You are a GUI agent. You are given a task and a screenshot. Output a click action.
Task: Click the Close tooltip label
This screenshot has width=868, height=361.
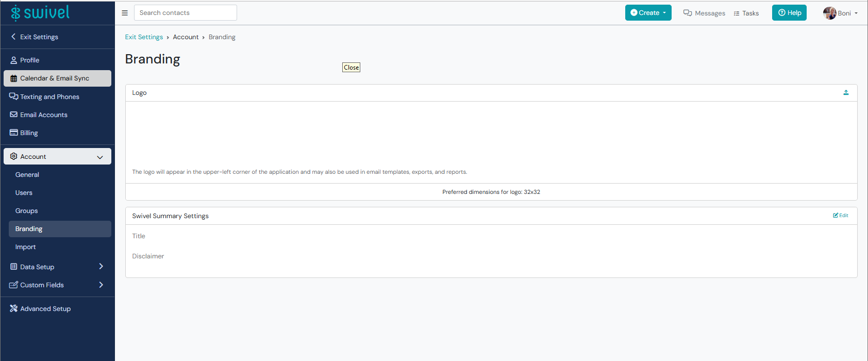pyautogui.click(x=352, y=68)
